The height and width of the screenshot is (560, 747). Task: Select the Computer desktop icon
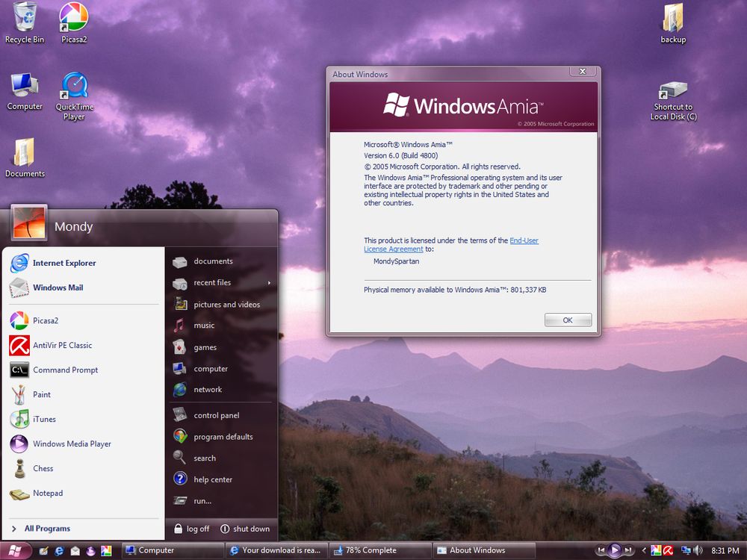pyautogui.click(x=25, y=91)
